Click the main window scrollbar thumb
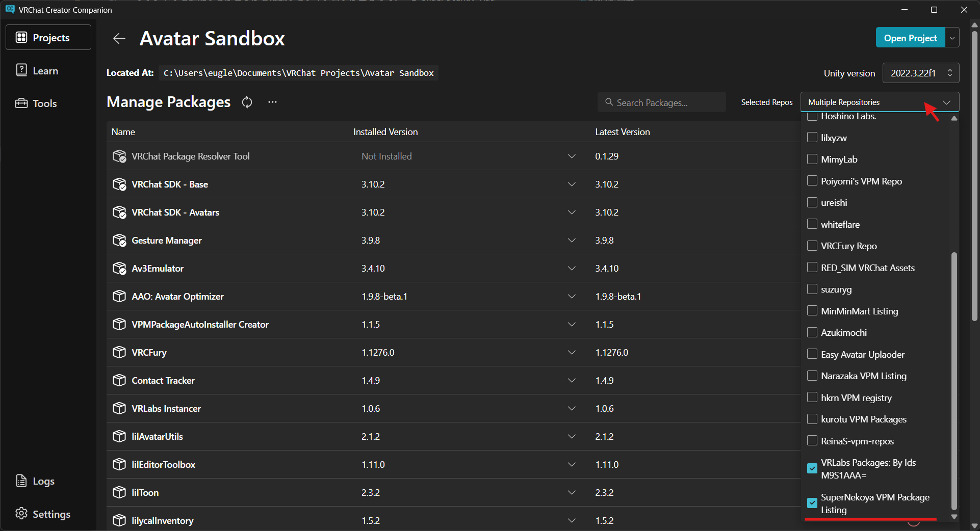The width and height of the screenshot is (980, 531). tap(974, 176)
